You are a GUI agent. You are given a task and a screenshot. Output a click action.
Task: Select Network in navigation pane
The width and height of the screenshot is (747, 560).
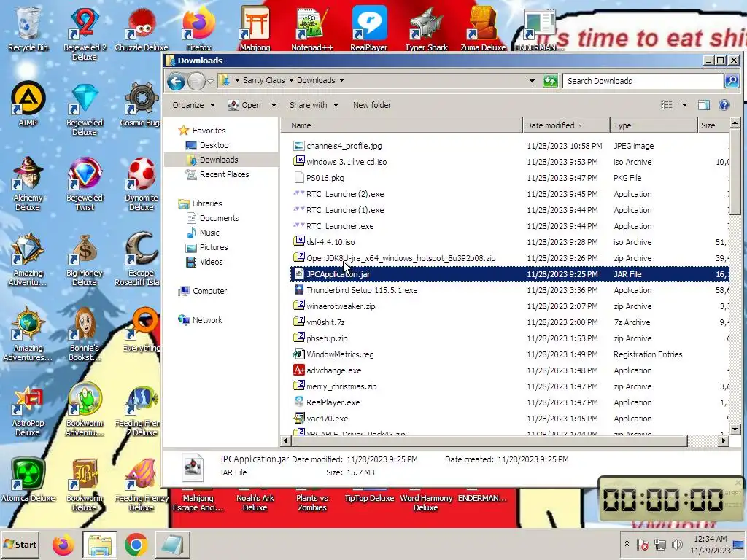click(206, 320)
